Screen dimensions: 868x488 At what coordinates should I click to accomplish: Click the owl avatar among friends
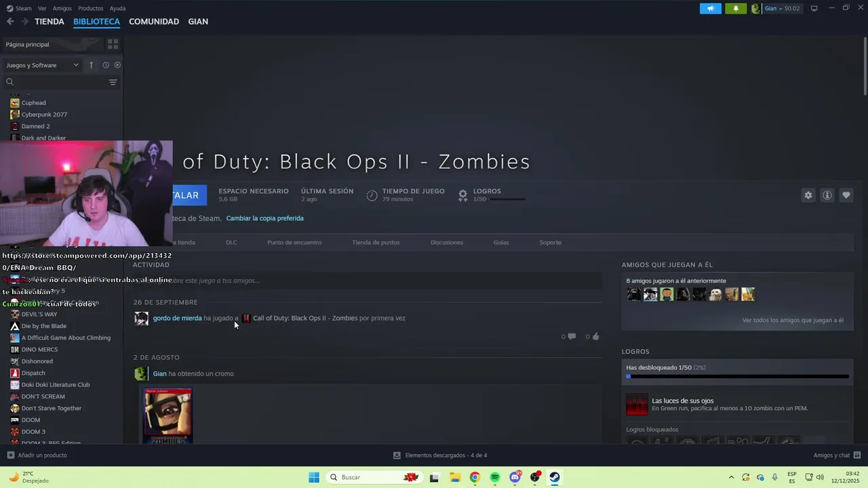click(715, 294)
